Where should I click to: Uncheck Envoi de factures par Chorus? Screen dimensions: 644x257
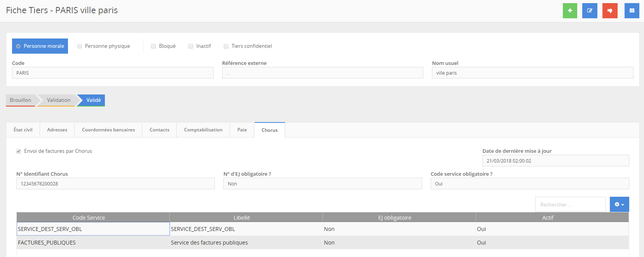click(x=19, y=151)
